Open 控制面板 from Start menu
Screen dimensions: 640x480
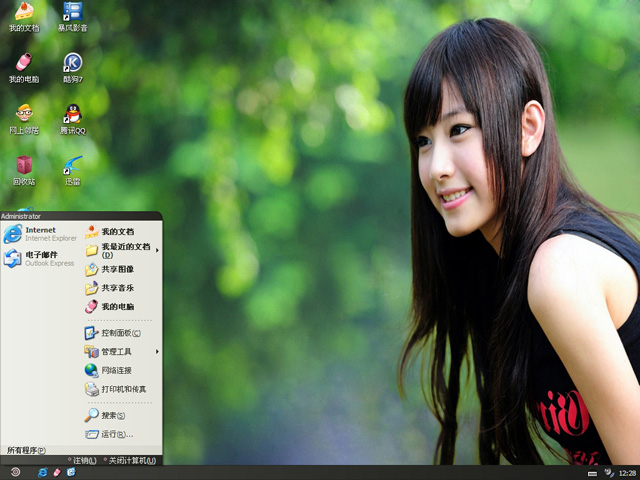pos(119,333)
